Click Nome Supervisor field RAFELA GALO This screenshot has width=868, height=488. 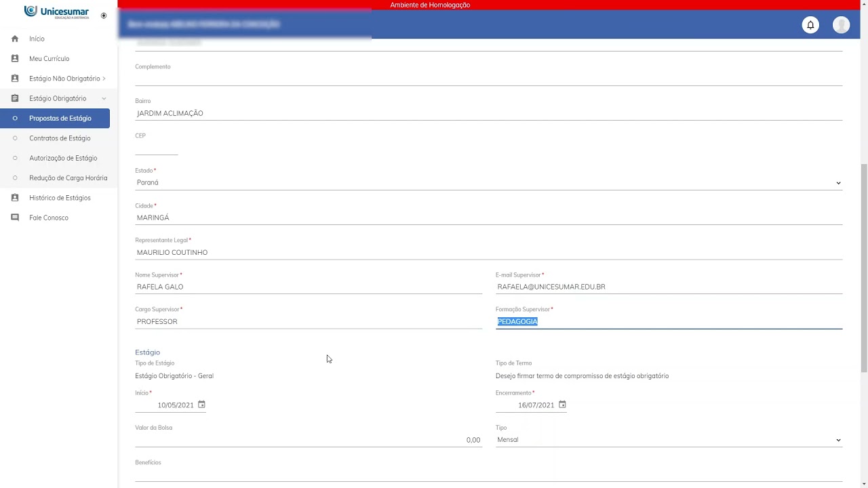coord(309,287)
